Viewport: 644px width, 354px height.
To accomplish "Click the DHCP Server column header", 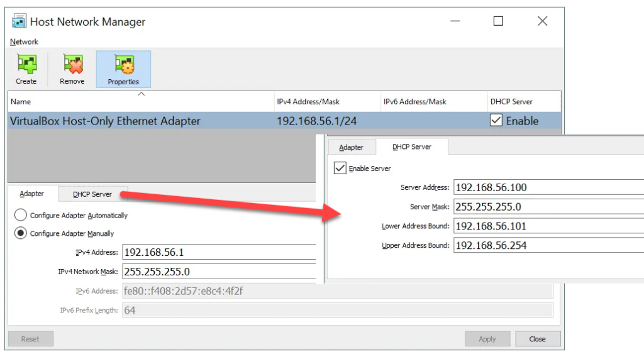I will pyautogui.click(x=524, y=101).
